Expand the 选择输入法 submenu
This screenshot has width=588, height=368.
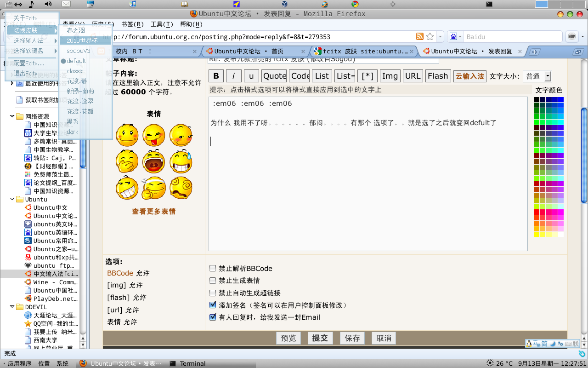tap(32, 40)
